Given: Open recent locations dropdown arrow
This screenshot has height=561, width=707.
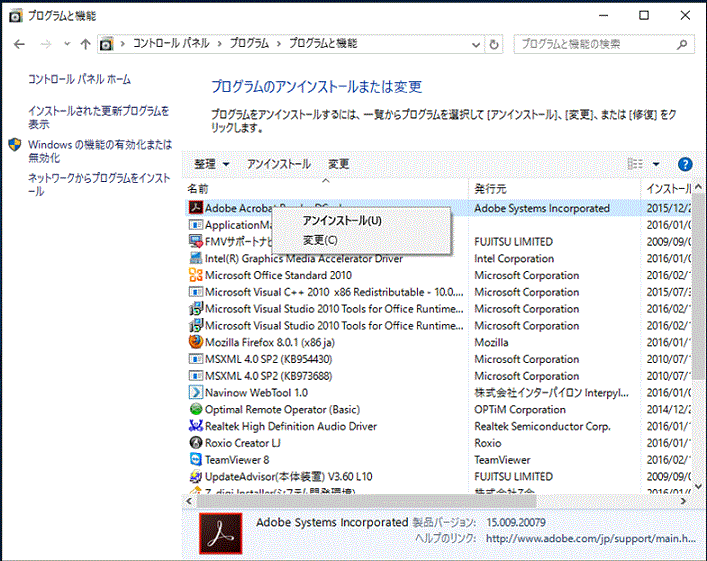Looking at the screenshot, I should (x=67, y=44).
